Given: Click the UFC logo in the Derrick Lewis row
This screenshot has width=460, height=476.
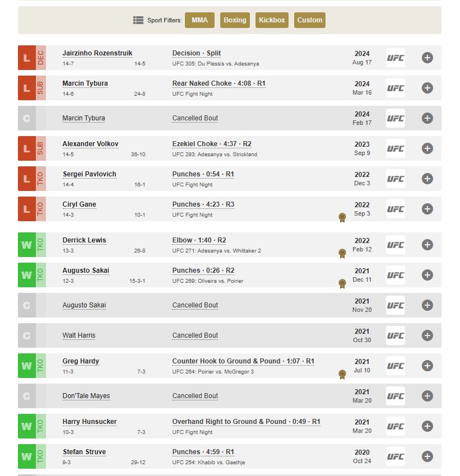Looking at the screenshot, I should [396, 245].
